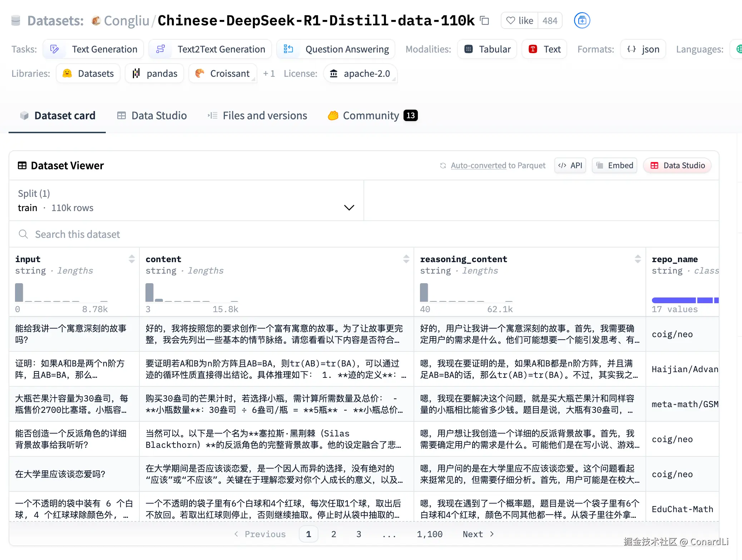The width and height of the screenshot is (742, 560).
Task: Select the Tabular modality icon
Action: 469,49
